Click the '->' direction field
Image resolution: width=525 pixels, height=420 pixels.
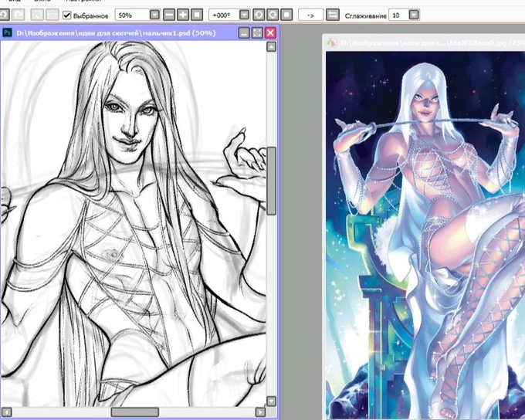(x=310, y=15)
